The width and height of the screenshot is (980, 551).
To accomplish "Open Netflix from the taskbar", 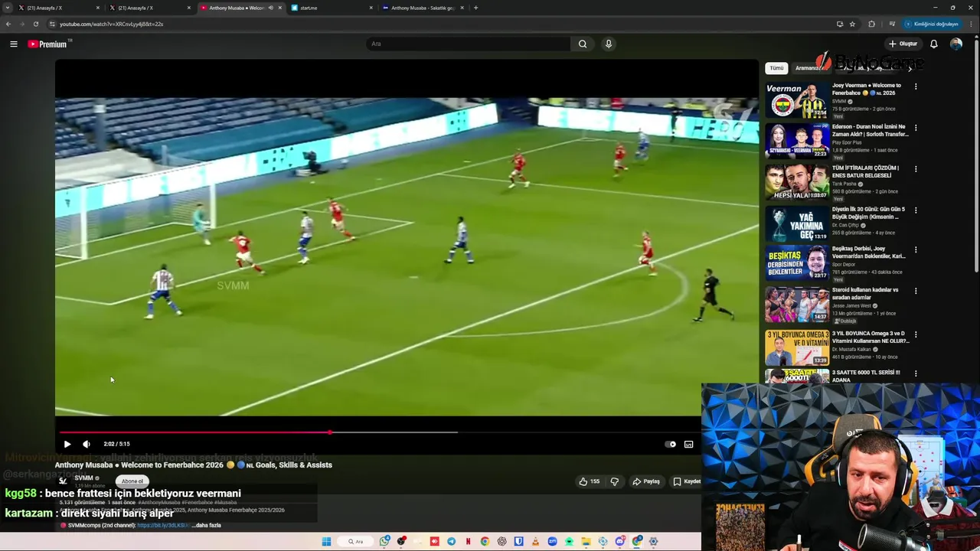I will click(468, 542).
